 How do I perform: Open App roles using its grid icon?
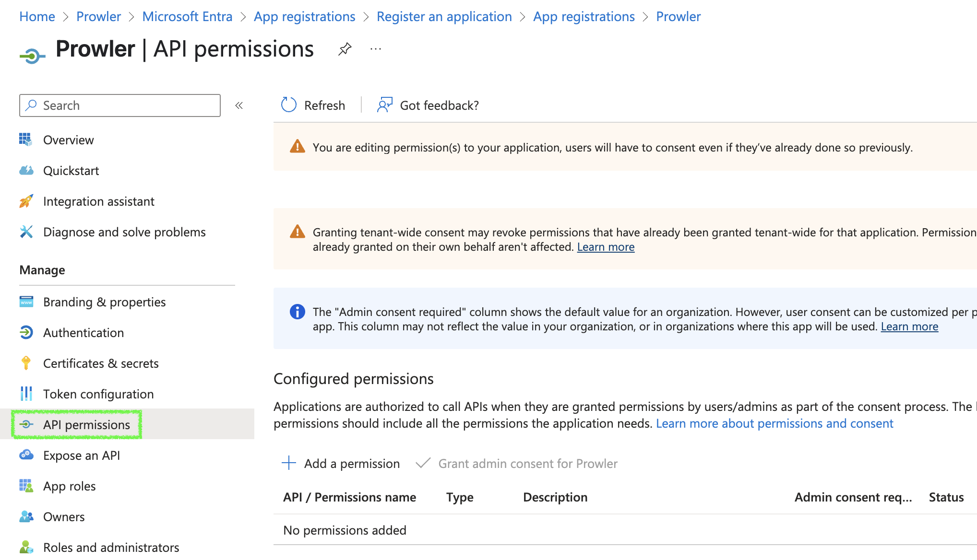(27, 486)
